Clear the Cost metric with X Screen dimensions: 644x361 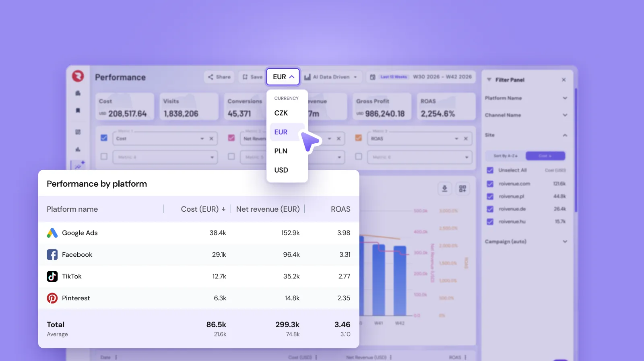coord(211,138)
